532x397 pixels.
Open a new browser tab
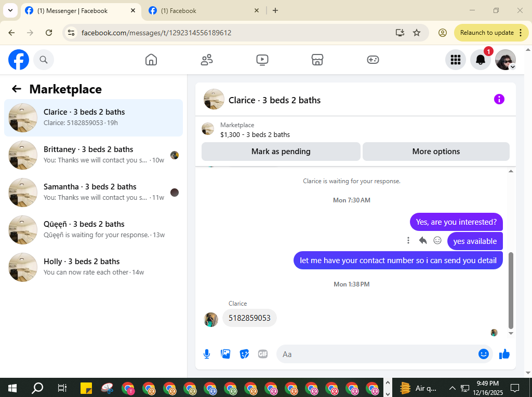(275, 10)
